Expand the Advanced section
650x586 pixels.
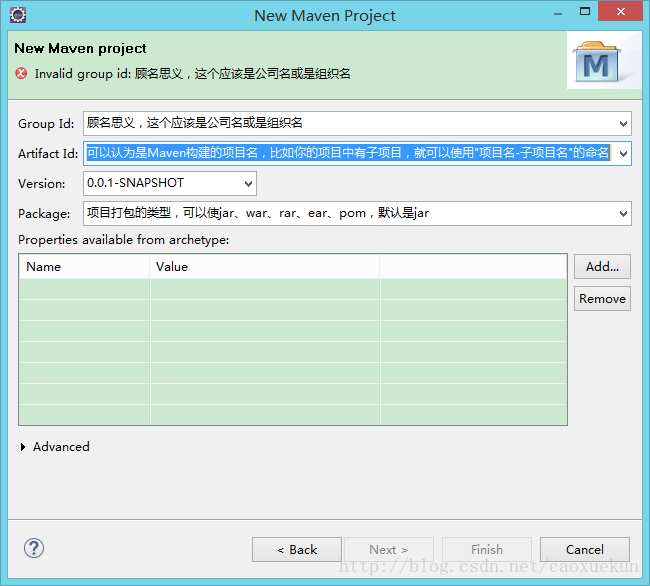55,447
